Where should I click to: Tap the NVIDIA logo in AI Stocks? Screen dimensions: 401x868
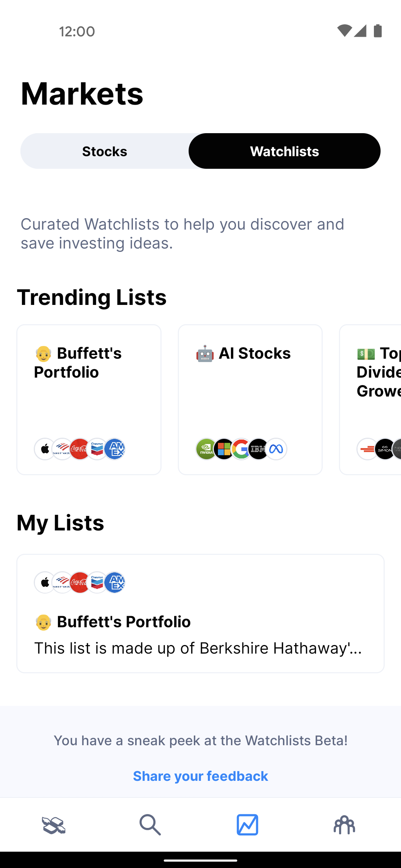206,449
